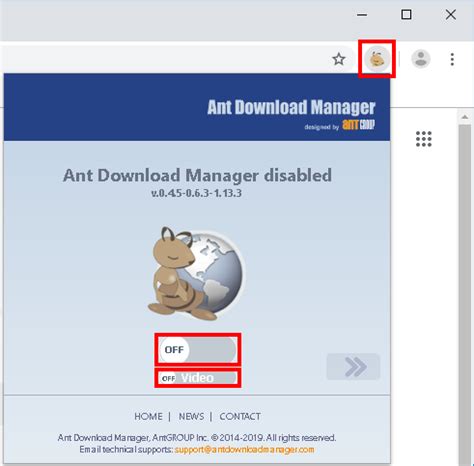Click the page scrollbar up arrow
This screenshot has height=466, width=474.
click(x=465, y=117)
